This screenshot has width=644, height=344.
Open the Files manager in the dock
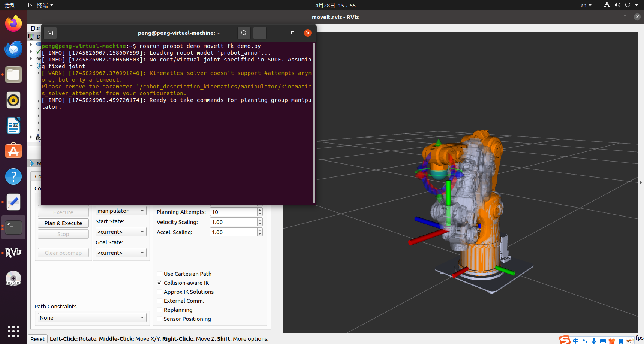point(13,75)
